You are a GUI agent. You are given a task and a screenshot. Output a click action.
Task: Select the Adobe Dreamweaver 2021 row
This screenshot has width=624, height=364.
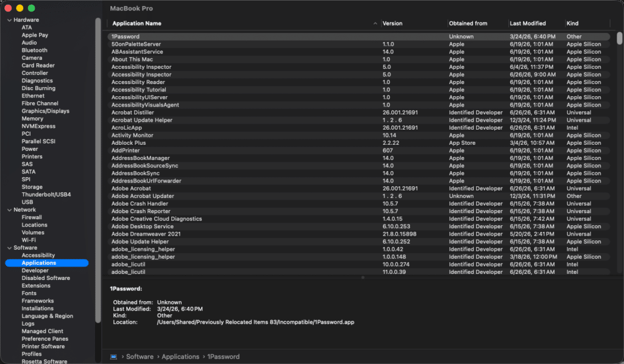[x=358, y=234]
